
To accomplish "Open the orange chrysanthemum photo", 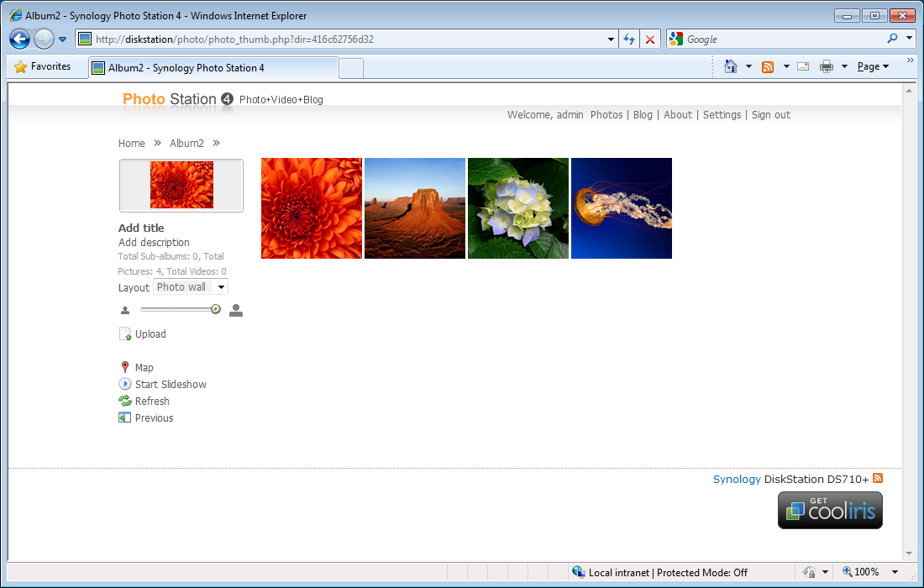I will pos(312,208).
